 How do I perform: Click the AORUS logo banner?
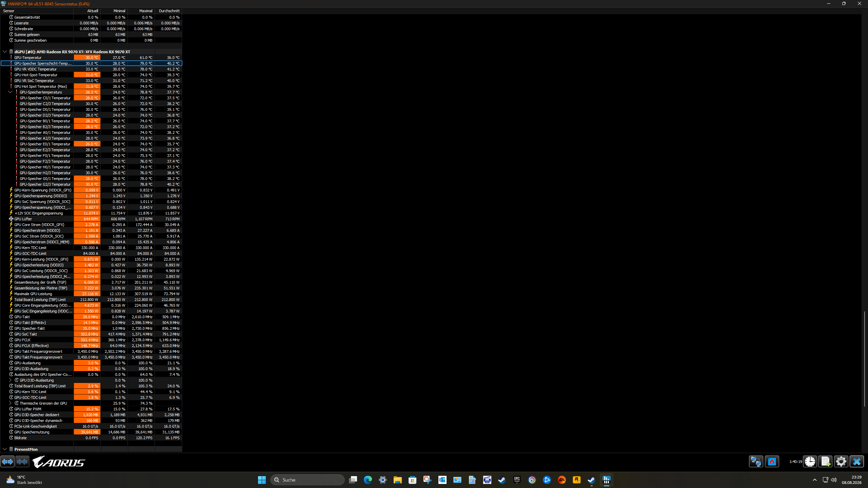point(59,462)
